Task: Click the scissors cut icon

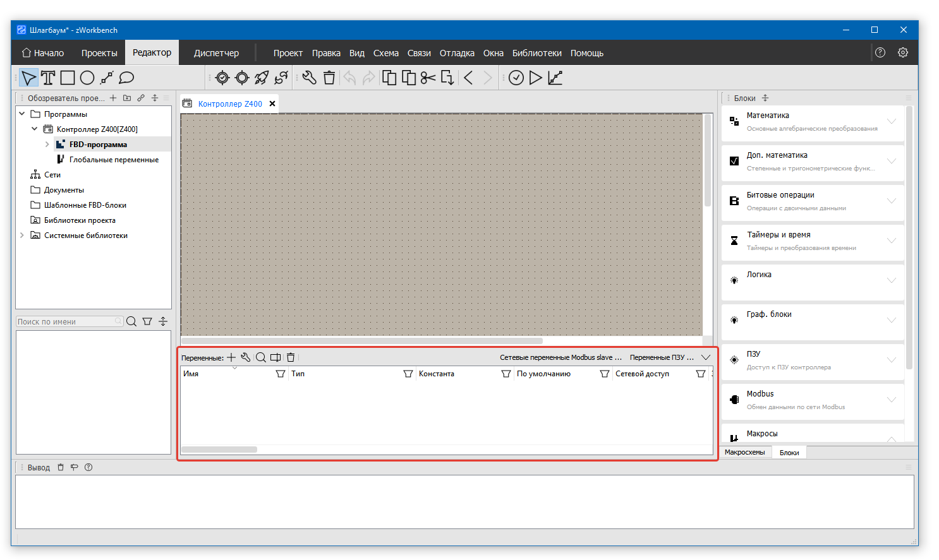Action: pyautogui.click(x=428, y=78)
